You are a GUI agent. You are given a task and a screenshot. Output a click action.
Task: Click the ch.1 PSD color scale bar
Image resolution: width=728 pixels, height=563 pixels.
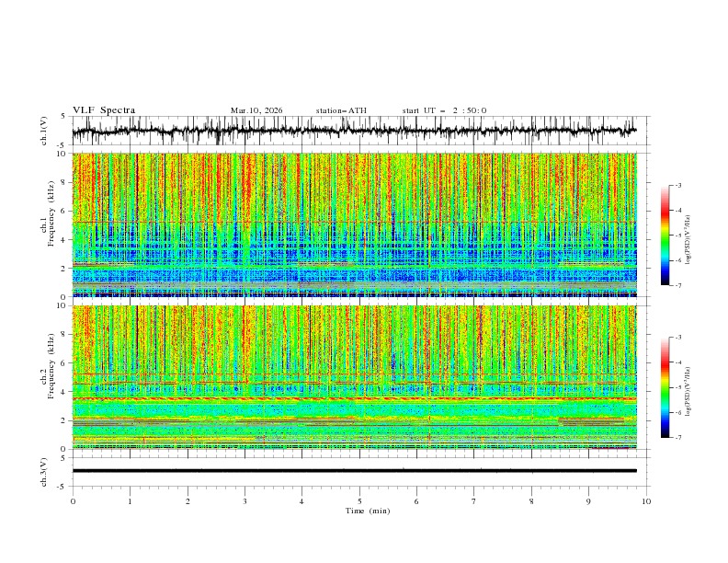(665, 236)
